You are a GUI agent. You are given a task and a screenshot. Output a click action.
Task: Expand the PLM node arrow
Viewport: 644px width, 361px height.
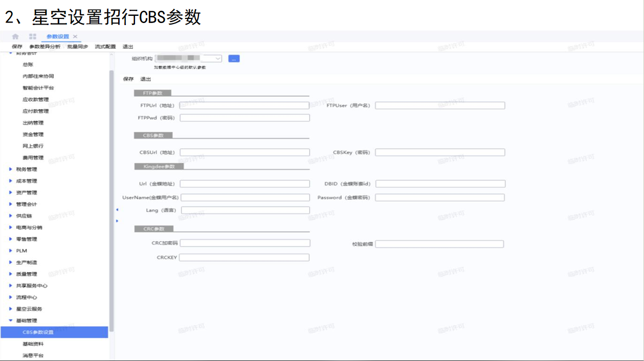11,251
